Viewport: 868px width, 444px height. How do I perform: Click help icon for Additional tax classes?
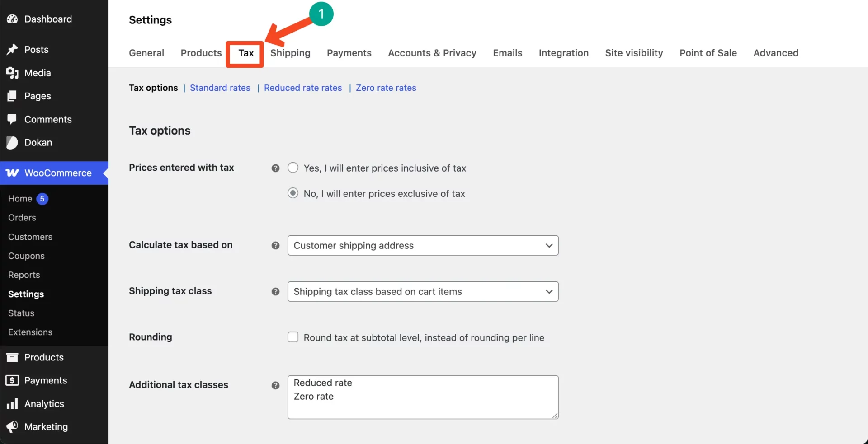[x=275, y=385]
